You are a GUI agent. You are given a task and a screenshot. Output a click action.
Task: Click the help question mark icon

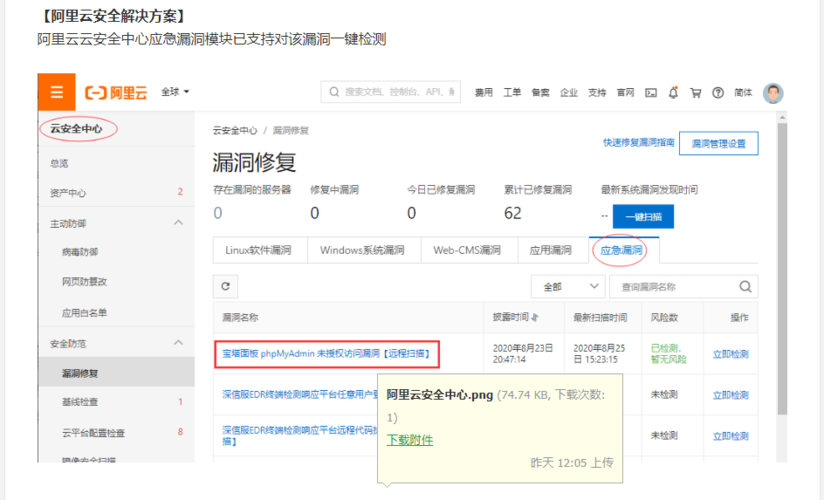point(718,93)
